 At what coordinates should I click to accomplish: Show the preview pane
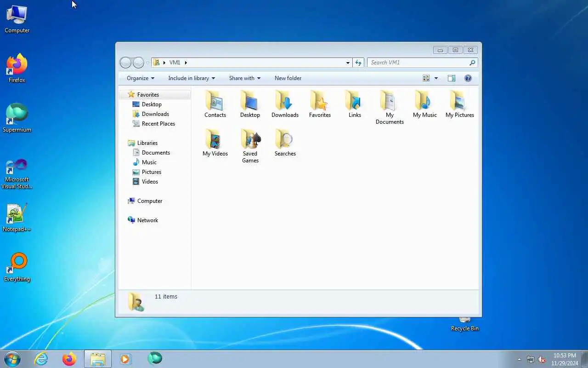pos(452,78)
